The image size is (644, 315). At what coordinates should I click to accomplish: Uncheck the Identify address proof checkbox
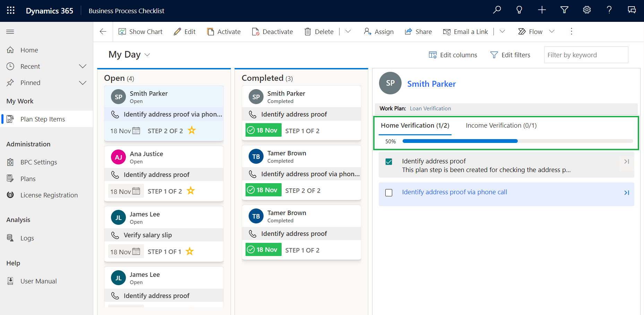click(x=389, y=162)
